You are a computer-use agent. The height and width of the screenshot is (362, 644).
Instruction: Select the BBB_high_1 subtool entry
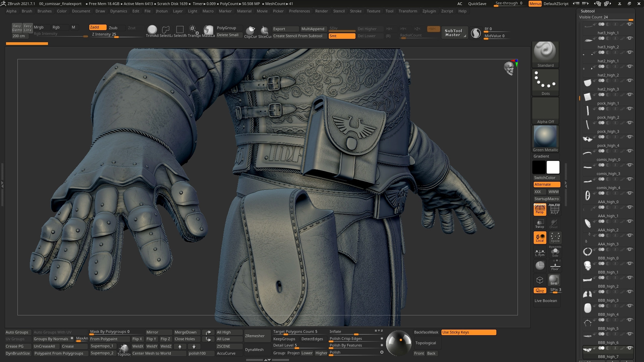[x=607, y=272]
